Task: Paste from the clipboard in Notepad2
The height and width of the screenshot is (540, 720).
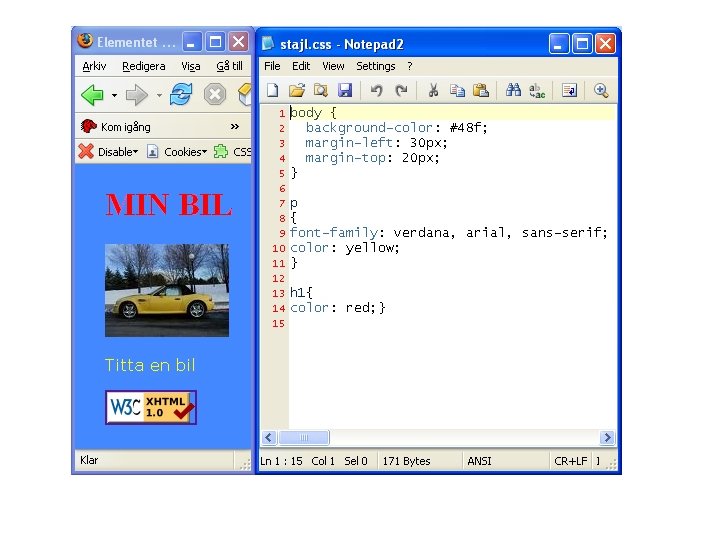Action: (480, 90)
